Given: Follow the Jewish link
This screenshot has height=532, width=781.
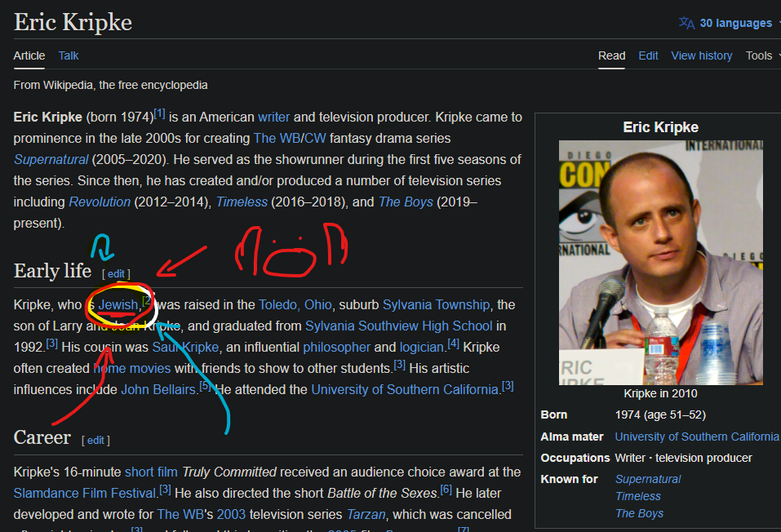Looking at the screenshot, I should click(x=118, y=305).
